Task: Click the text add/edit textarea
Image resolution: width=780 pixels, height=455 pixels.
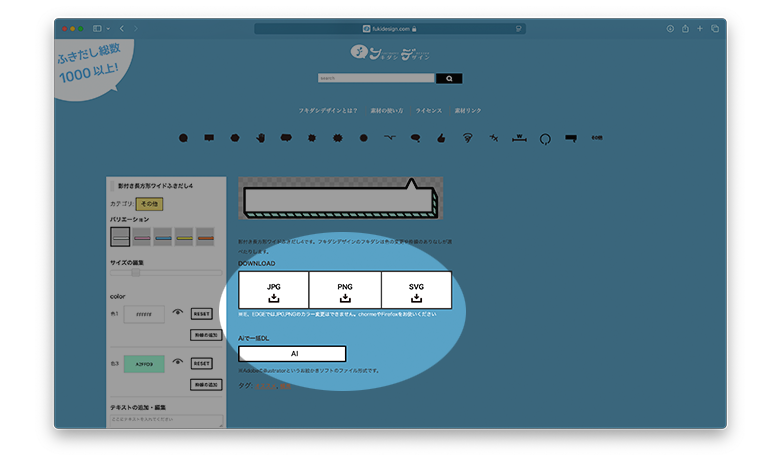Action: point(167,421)
